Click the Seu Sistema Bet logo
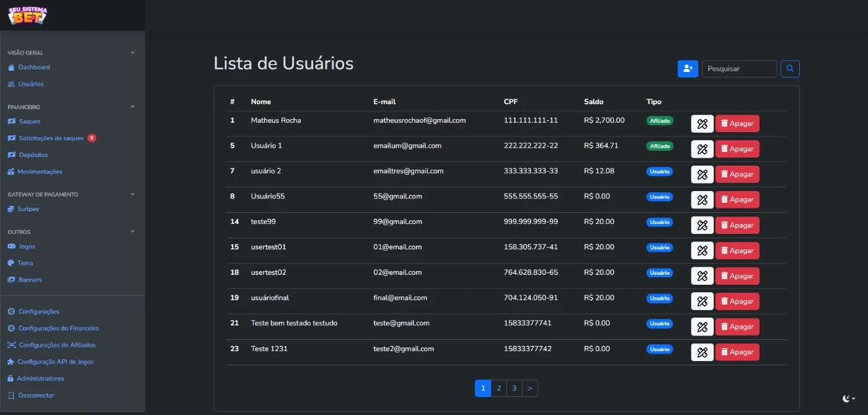Screen dimensions: 868x415 point(27,15)
